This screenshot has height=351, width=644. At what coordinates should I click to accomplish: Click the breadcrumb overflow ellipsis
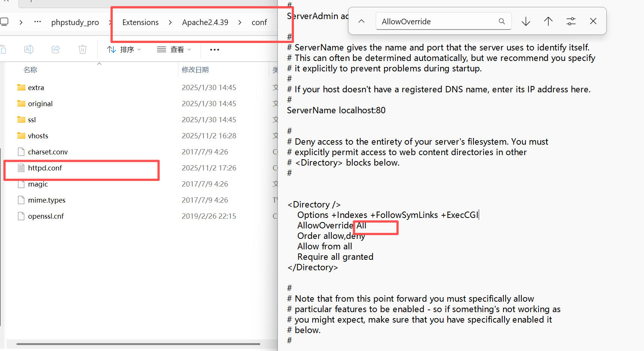(37, 22)
